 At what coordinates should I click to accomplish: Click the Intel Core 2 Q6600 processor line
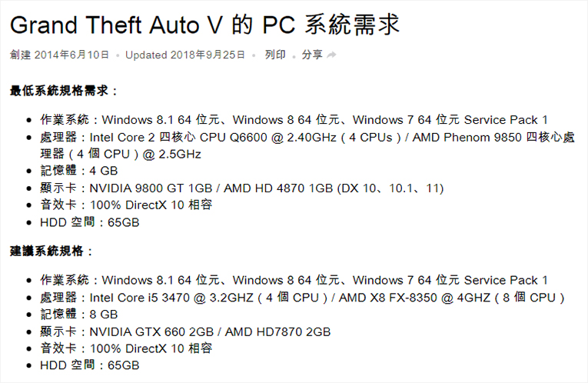[x=300, y=137]
